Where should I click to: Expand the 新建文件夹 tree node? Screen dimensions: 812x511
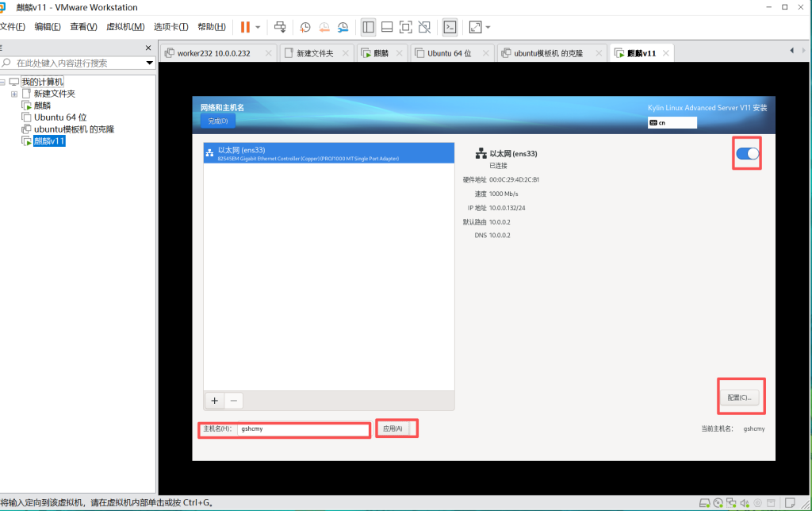pyautogui.click(x=13, y=94)
